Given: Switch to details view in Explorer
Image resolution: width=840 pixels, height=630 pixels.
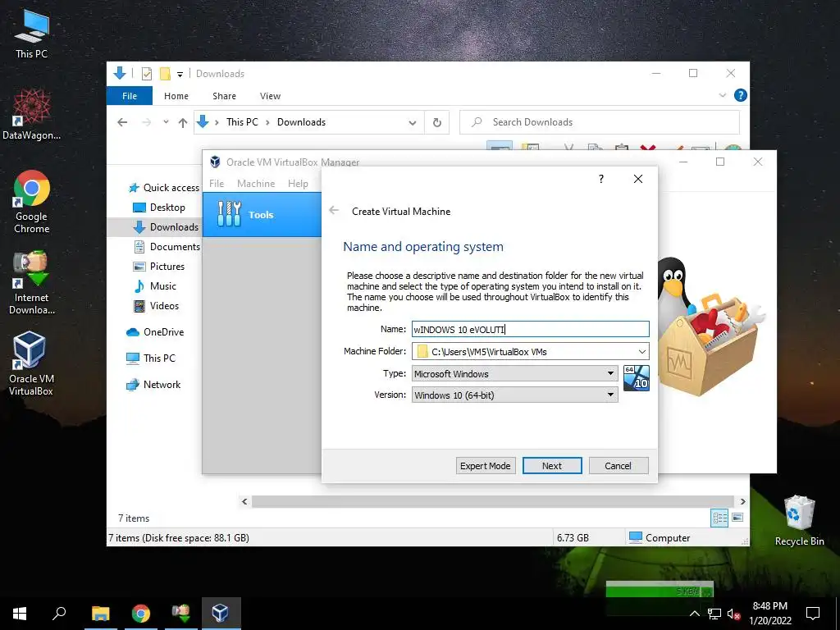Looking at the screenshot, I should (x=719, y=518).
